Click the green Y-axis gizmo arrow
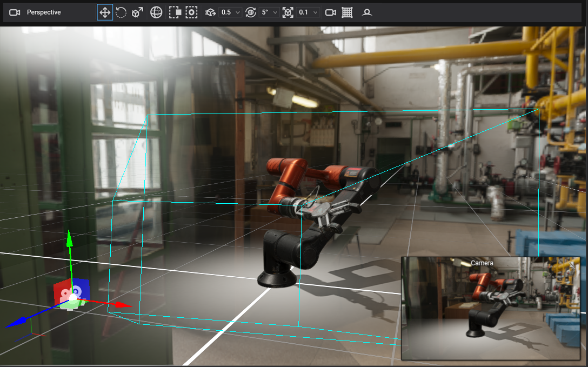 click(69, 240)
